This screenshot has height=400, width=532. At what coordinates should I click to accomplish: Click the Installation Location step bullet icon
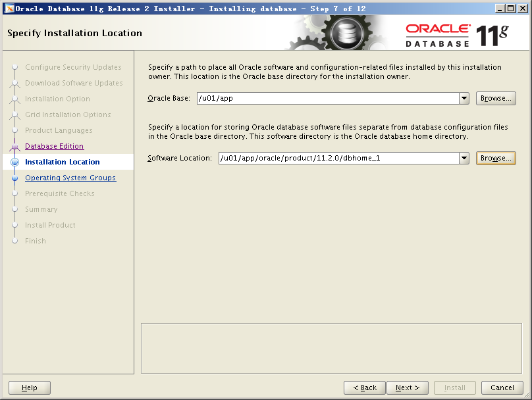click(x=14, y=162)
